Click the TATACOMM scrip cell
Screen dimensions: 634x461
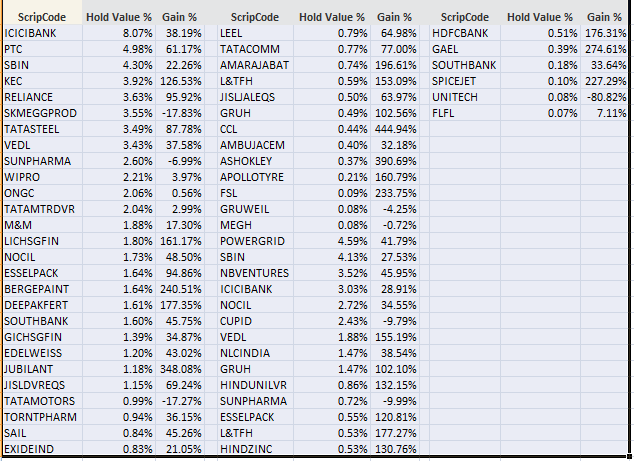[x=249, y=48]
